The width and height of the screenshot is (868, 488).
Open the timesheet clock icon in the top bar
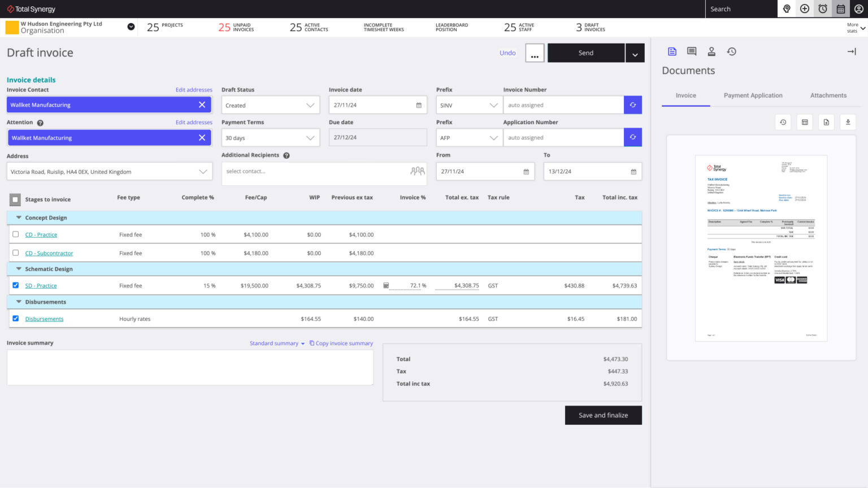click(822, 8)
